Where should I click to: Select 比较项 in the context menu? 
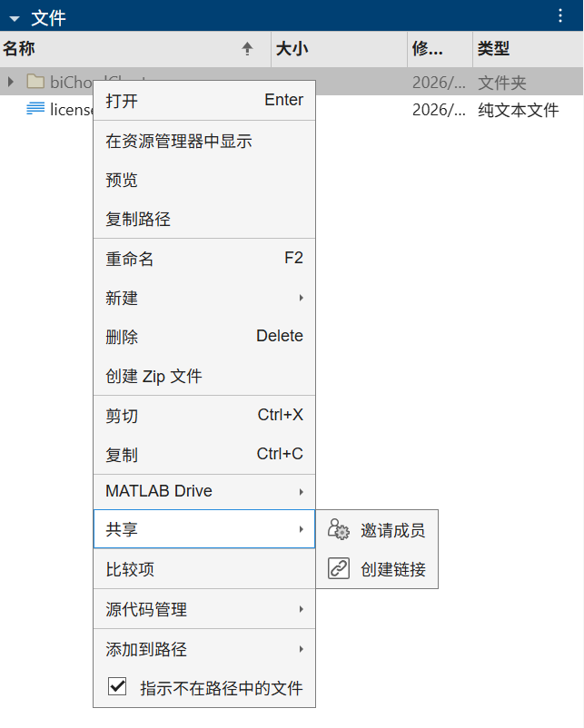pyautogui.click(x=204, y=569)
